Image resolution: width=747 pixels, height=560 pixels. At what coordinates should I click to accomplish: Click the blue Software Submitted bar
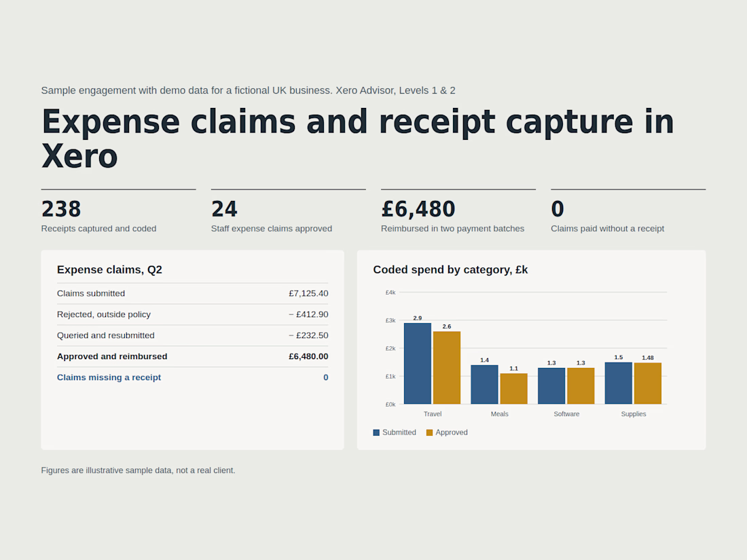click(551, 386)
